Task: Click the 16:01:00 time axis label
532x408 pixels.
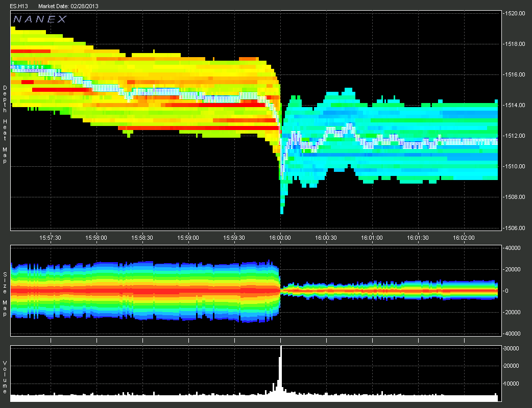Action: click(372, 238)
